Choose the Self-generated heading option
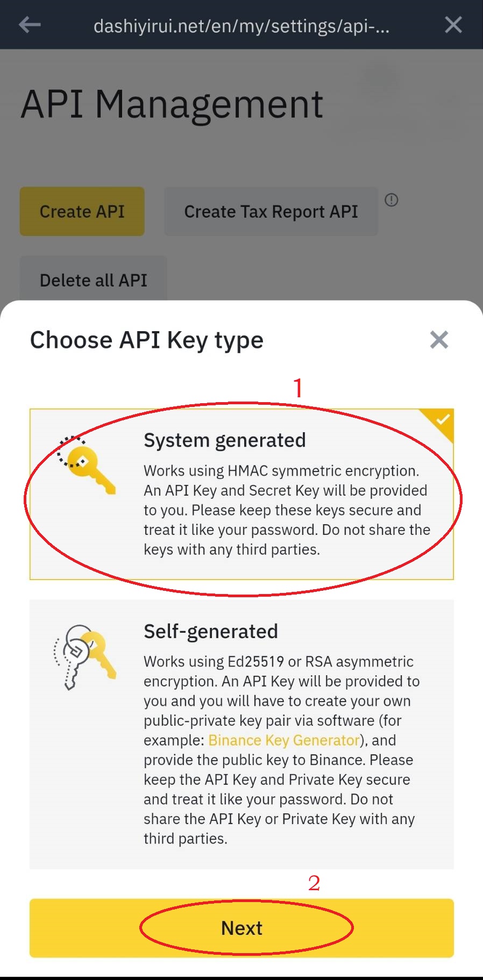The width and height of the screenshot is (483, 980). pos(210,632)
